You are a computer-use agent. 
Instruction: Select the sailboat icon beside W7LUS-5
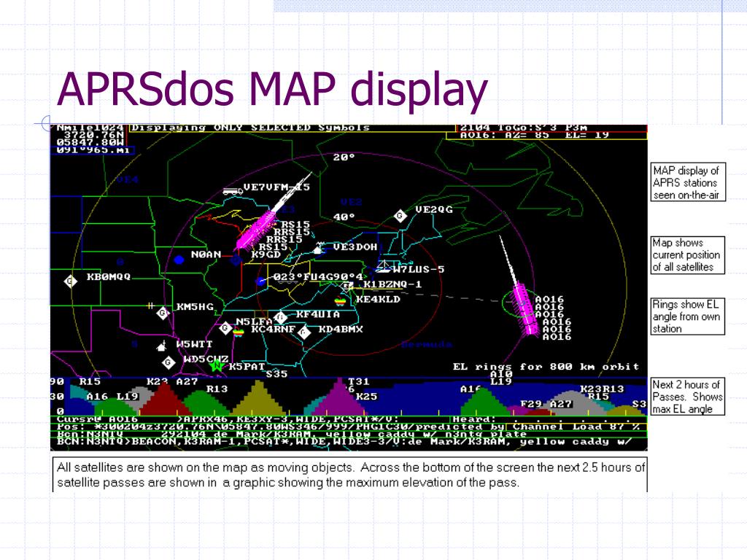point(384,267)
